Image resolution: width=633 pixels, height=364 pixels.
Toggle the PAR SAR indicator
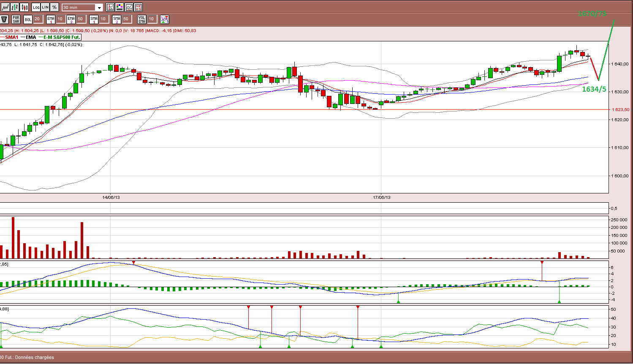pos(16,19)
